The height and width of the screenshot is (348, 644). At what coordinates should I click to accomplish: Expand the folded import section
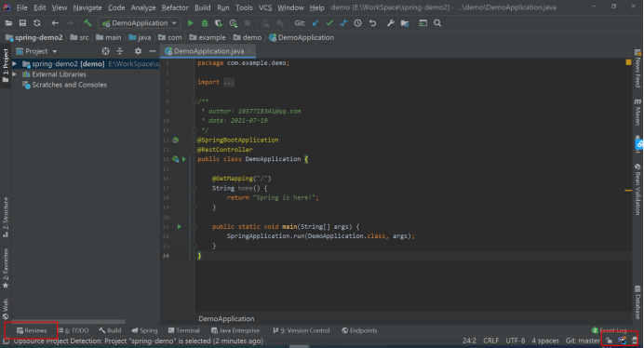(195, 82)
